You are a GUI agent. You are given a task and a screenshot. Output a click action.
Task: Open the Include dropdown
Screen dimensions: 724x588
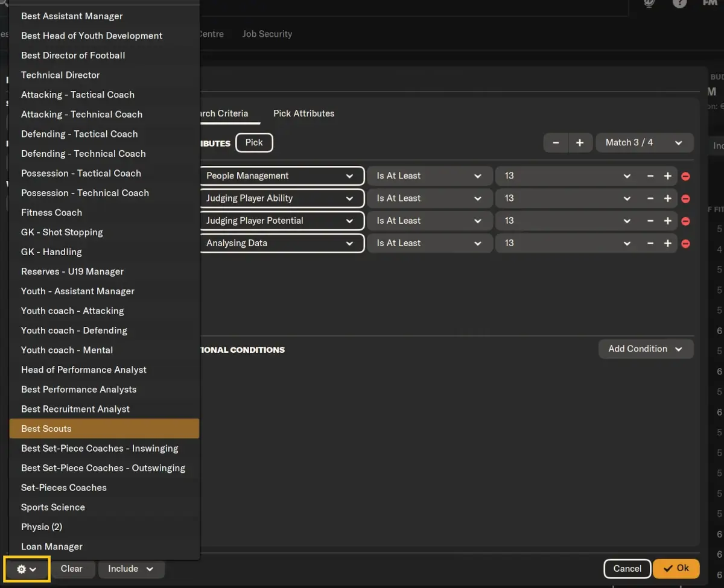tap(131, 569)
